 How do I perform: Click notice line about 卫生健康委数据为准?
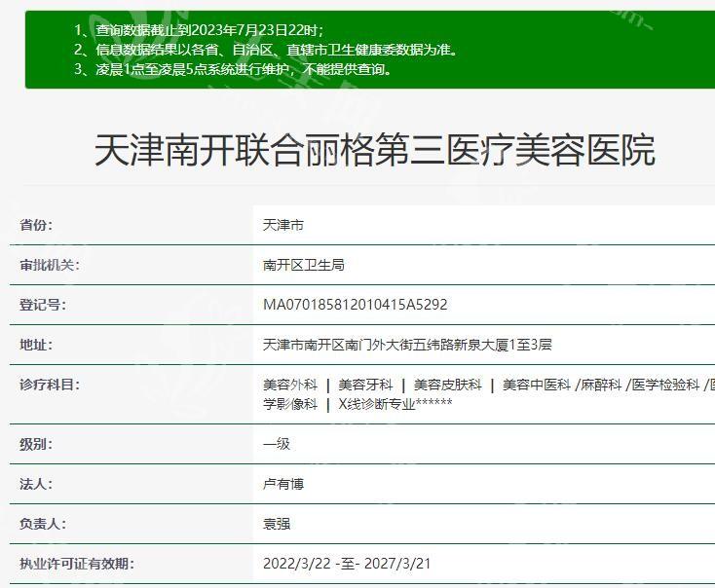tap(266, 50)
